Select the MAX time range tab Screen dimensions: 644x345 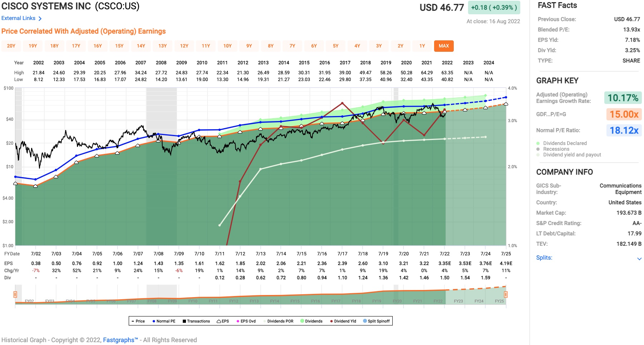tap(444, 46)
